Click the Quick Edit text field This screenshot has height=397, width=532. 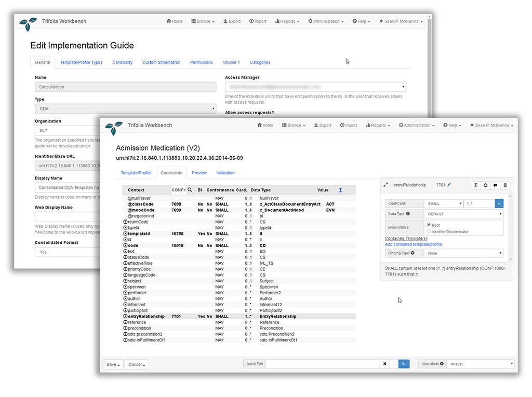click(x=323, y=364)
